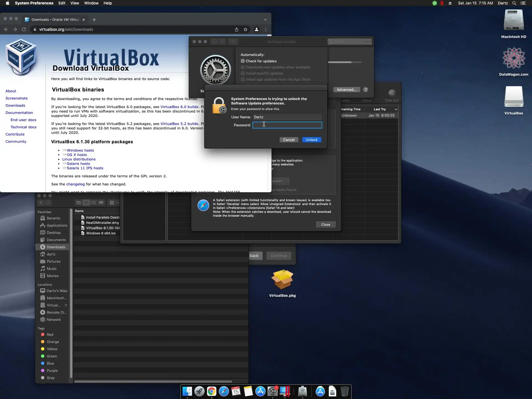
Task: Click the Unlock button
Action: coord(311,140)
